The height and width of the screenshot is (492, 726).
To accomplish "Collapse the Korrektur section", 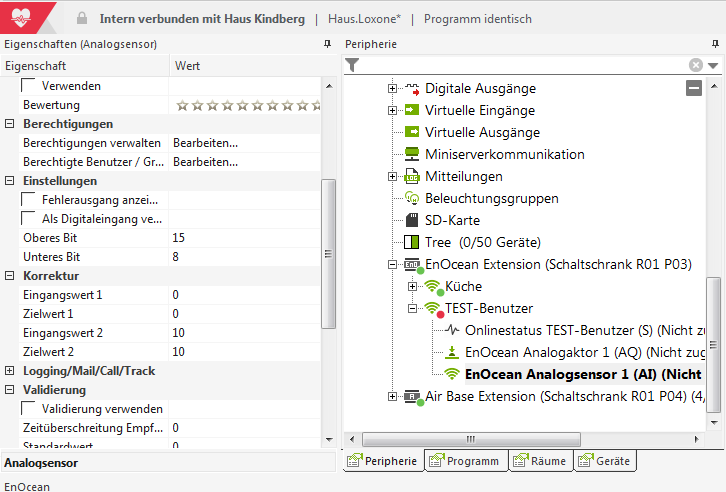I will tap(9, 275).
